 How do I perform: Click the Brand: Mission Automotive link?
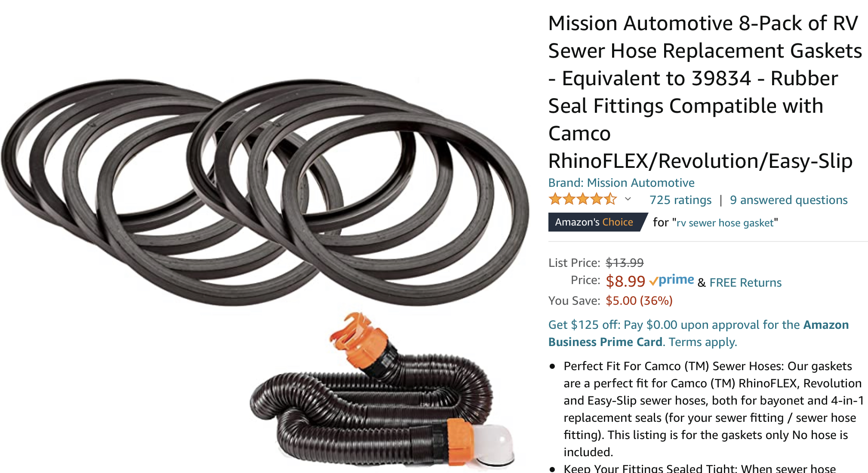[x=621, y=183]
